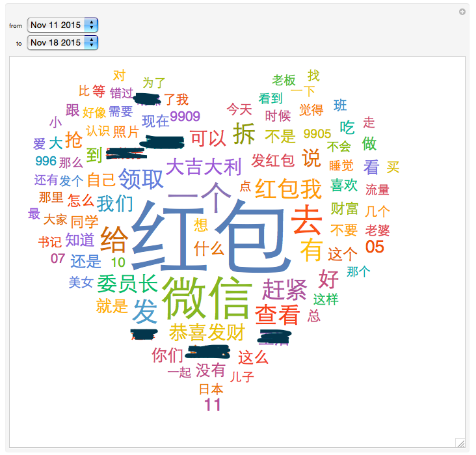Click the green word 老板
Image resolution: width=476 pixels, height=455 pixels.
click(x=284, y=80)
